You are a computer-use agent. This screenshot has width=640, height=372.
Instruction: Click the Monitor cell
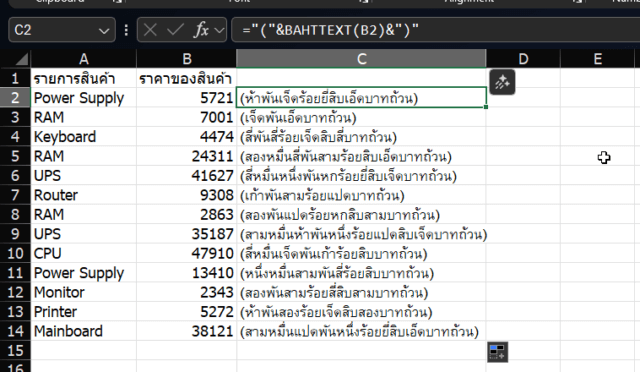coord(84,292)
